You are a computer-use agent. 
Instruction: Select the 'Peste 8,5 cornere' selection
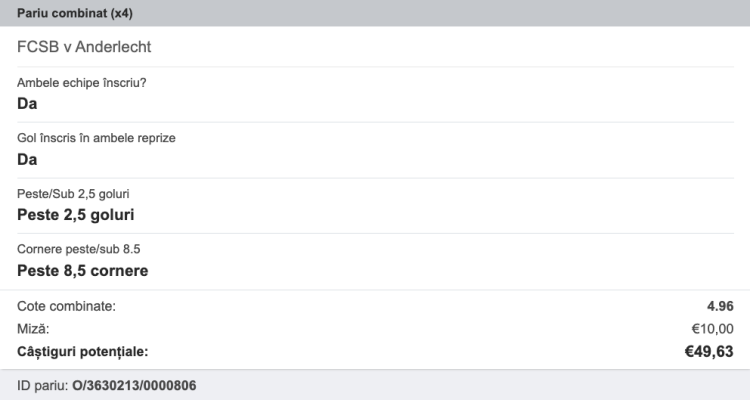click(x=83, y=270)
